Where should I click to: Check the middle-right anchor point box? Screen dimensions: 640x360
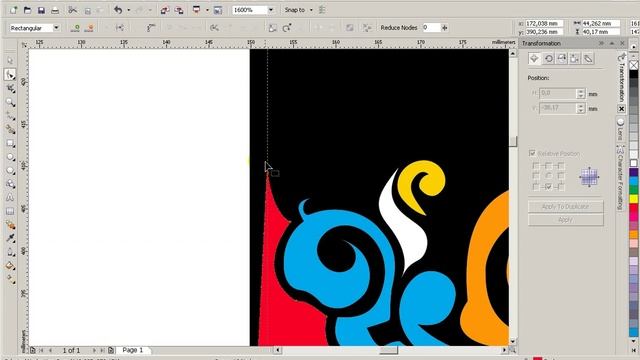[x=561, y=176]
